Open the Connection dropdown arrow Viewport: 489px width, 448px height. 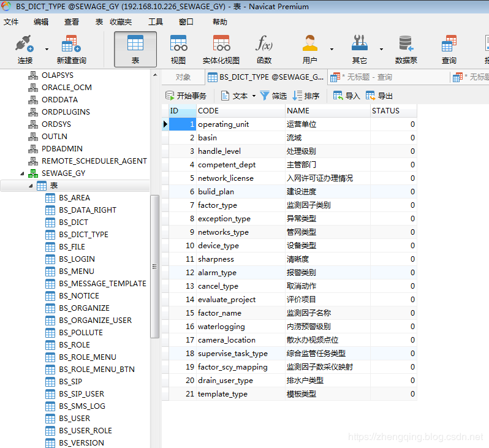tap(47, 49)
